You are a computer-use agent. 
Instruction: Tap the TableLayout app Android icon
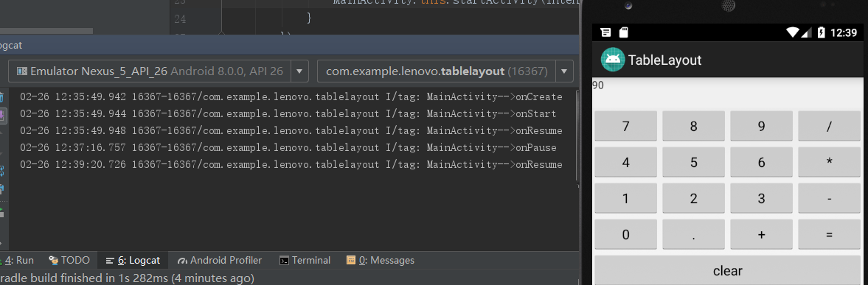[614, 60]
